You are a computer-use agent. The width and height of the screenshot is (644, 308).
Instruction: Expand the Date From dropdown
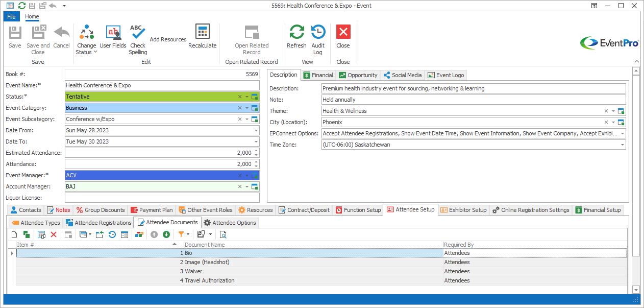256,130
